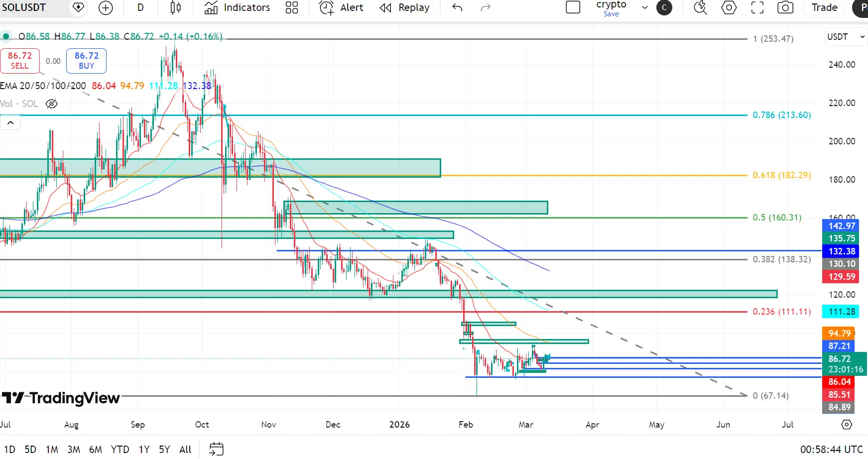Click the 111.28 cyan EMA price label

(841, 312)
